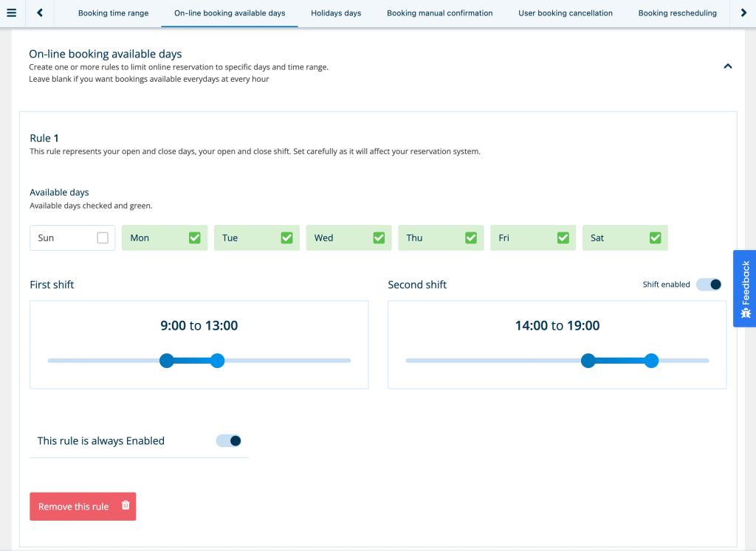This screenshot has width=756, height=551.
Task: Switch to Booking time range tab
Action: 113,13
